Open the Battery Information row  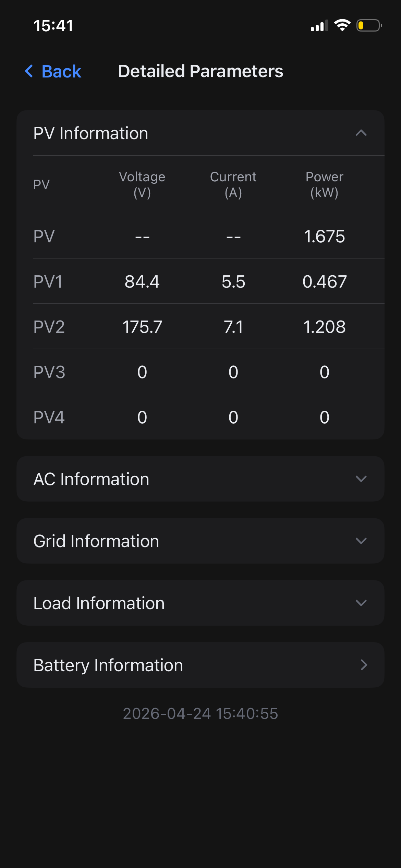pyautogui.click(x=200, y=665)
